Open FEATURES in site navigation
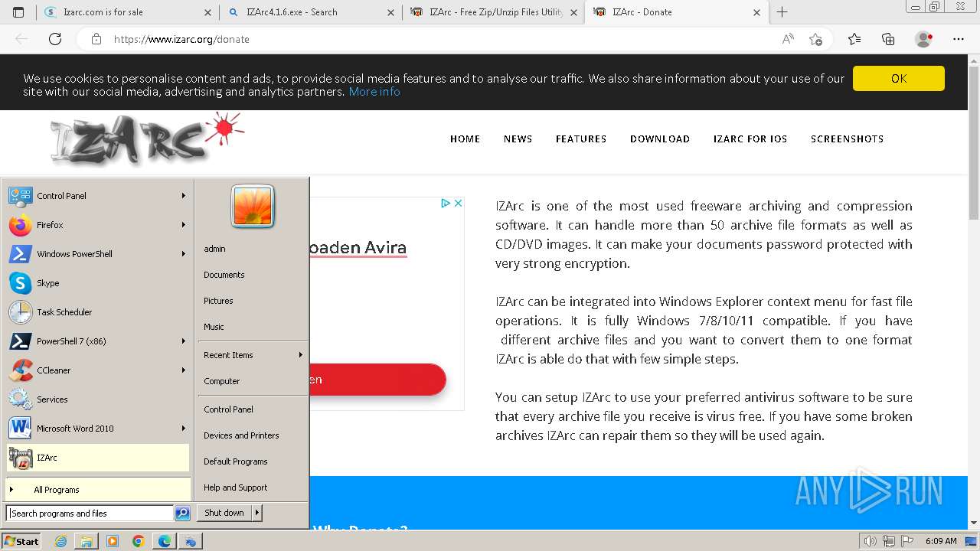The height and width of the screenshot is (551, 980). click(581, 139)
